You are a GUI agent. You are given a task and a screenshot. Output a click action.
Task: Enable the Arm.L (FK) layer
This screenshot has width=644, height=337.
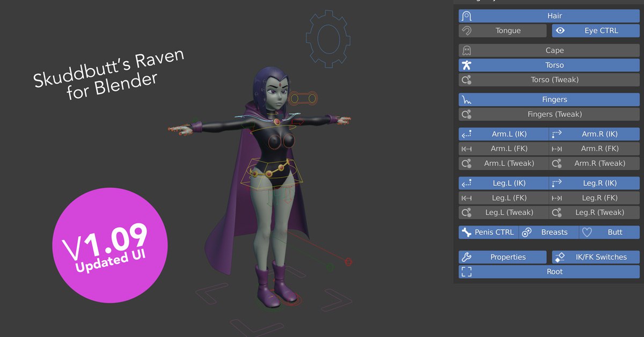[504, 148]
